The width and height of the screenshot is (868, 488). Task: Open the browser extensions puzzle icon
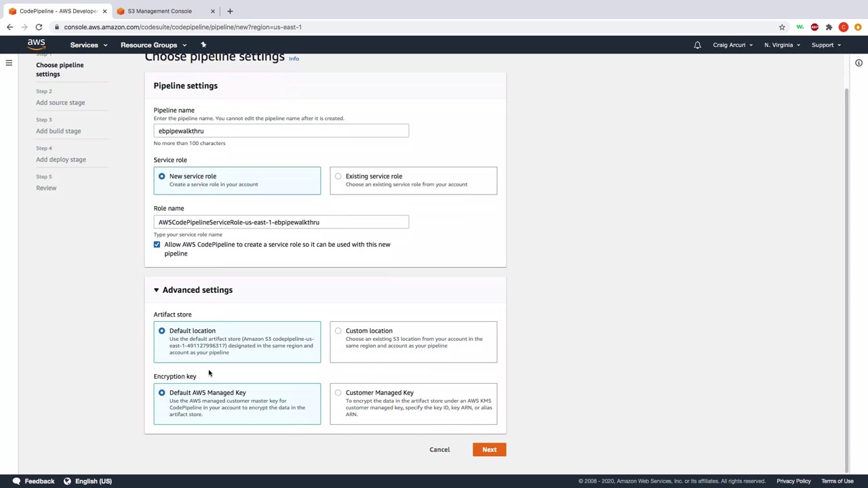pos(829,27)
